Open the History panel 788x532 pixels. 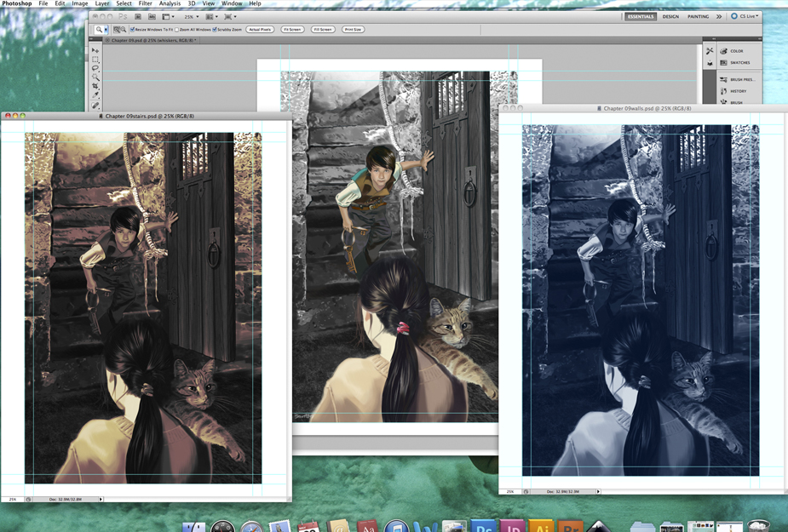pyautogui.click(x=733, y=91)
